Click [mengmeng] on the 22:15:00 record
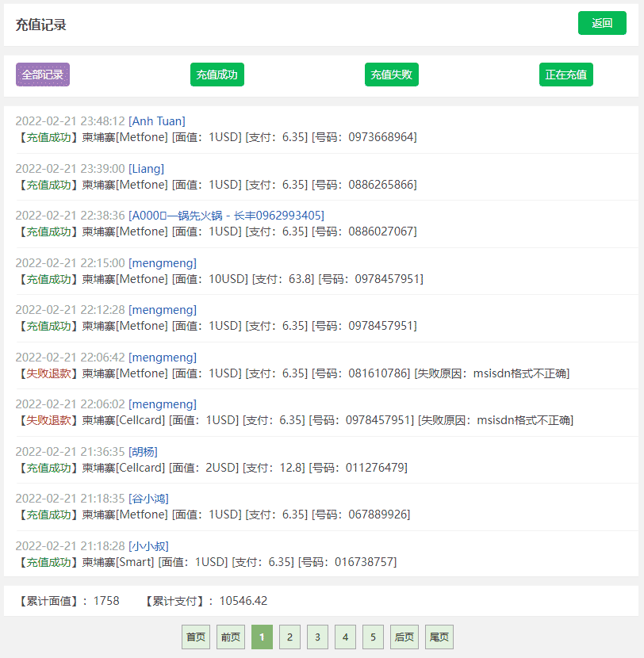Viewport: 644px width, 658px height. (x=163, y=263)
